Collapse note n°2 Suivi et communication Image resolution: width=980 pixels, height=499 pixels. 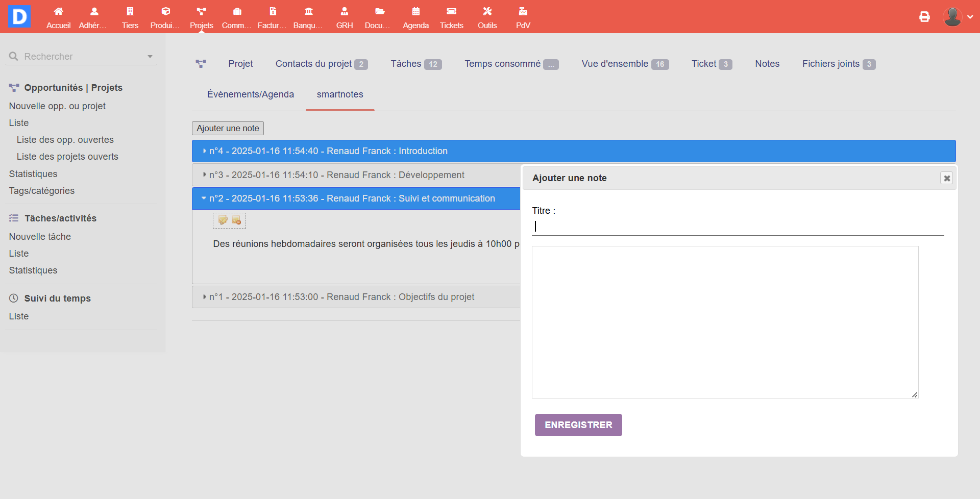tap(352, 198)
